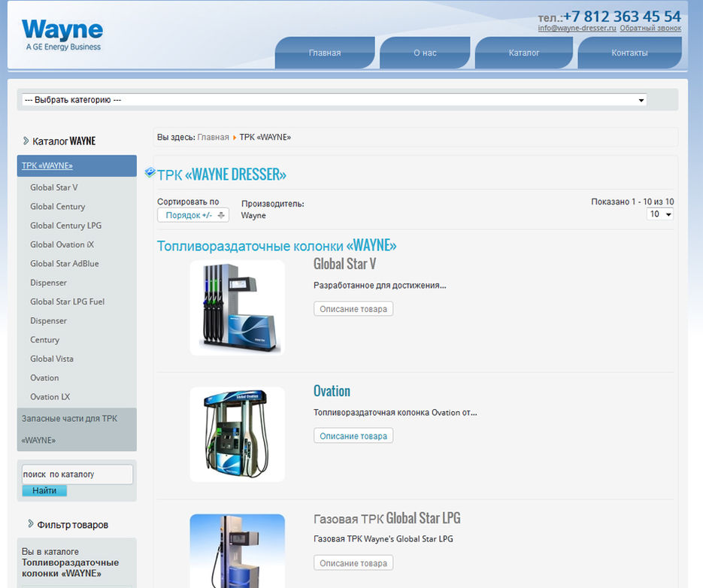Select Global Century LPG sidebar item
Viewport: 703px width, 588px height.
click(x=65, y=226)
